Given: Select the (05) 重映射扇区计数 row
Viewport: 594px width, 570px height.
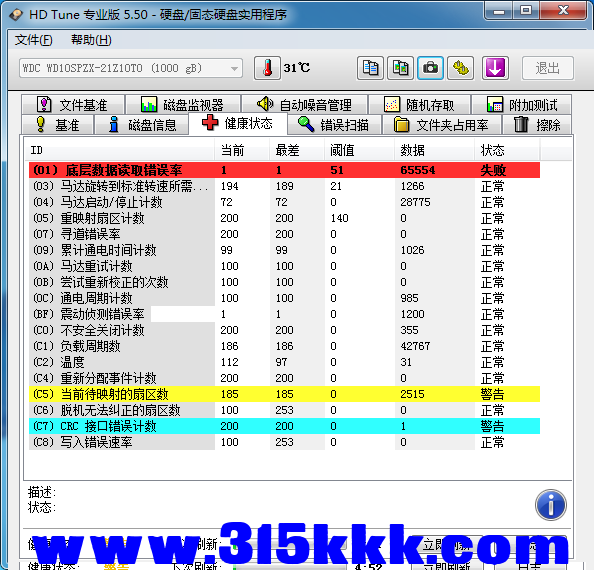Looking at the screenshot, I should tap(284, 218).
